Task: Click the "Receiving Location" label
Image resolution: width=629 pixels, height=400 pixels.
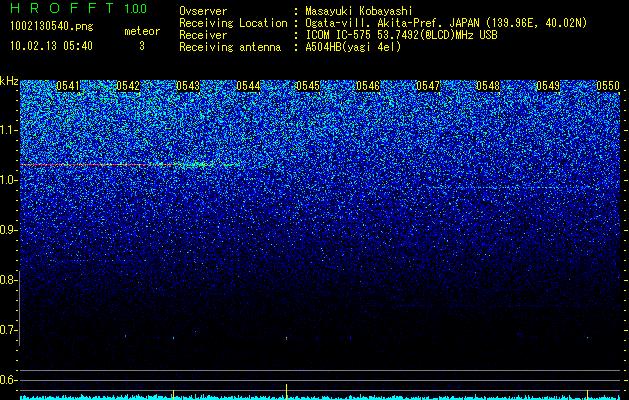Action: (x=233, y=23)
